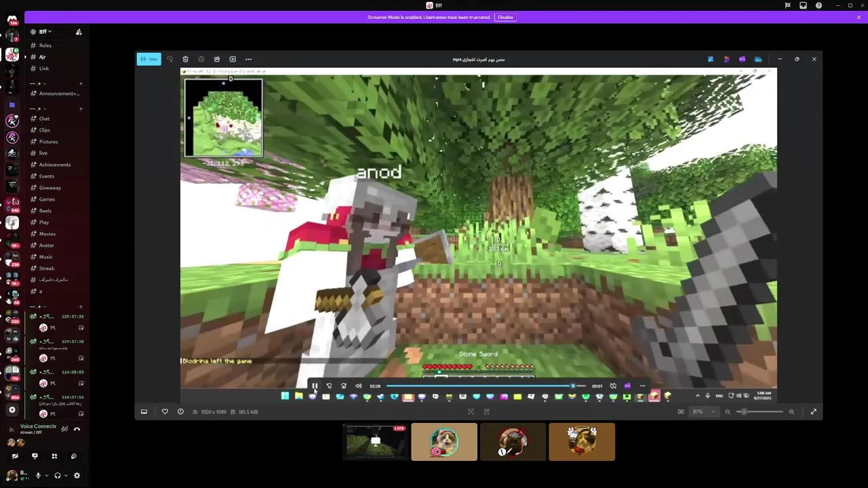Click the skip back button in video controls
Image resolution: width=868 pixels, height=488 pixels.
(x=329, y=386)
